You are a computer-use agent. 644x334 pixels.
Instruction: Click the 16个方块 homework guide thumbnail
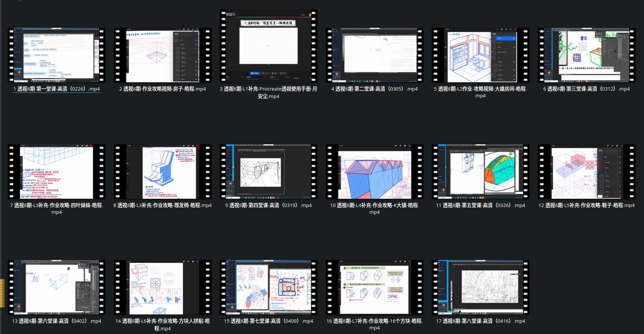(x=375, y=287)
